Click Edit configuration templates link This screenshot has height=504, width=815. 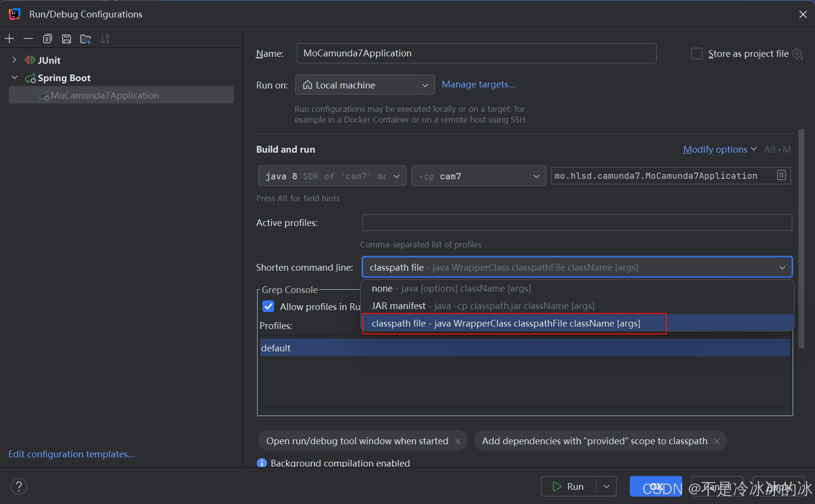[x=71, y=454]
